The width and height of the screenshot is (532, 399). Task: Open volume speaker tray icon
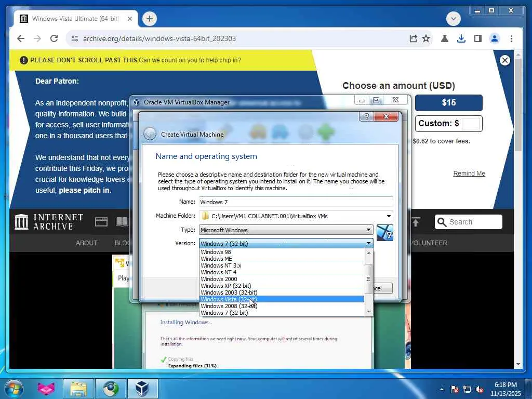tap(480, 389)
